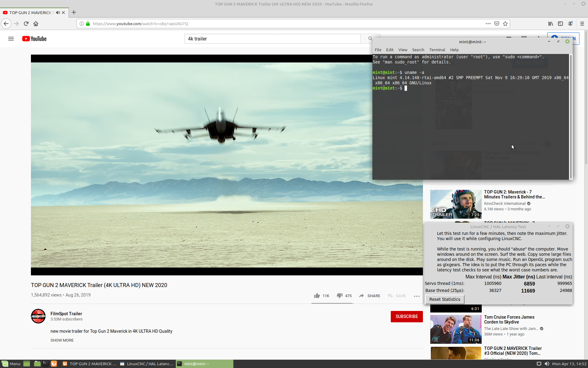Share the Top Gun video
The height and width of the screenshot is (368, 588).
pyautogui.click(x=369, y=296)
